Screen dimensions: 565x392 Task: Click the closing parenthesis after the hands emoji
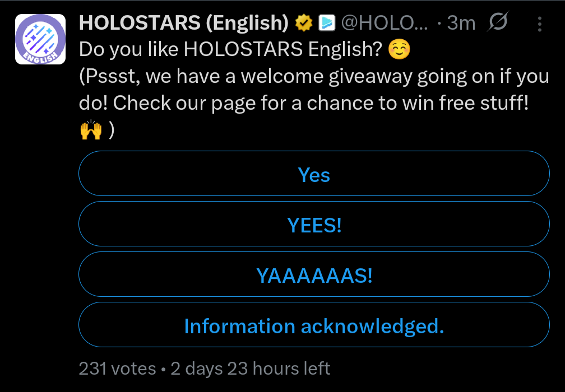(112, 130)
